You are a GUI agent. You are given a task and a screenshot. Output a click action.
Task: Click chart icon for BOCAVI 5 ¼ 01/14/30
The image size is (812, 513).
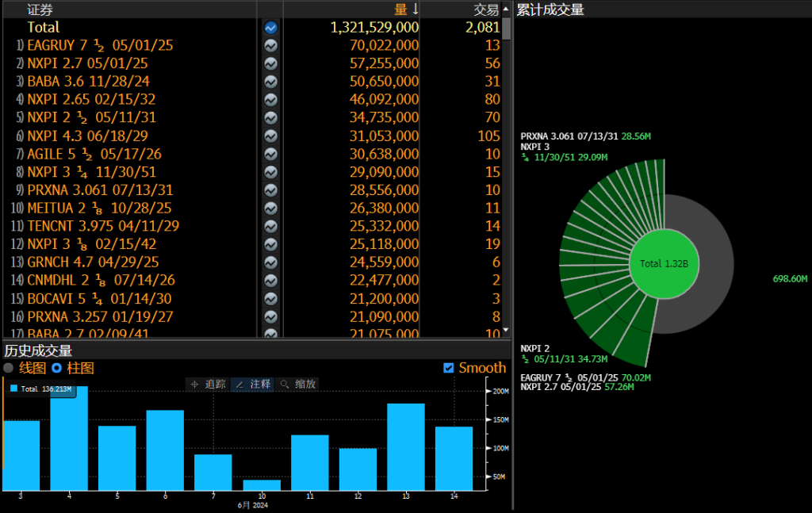tap(270, 299)
